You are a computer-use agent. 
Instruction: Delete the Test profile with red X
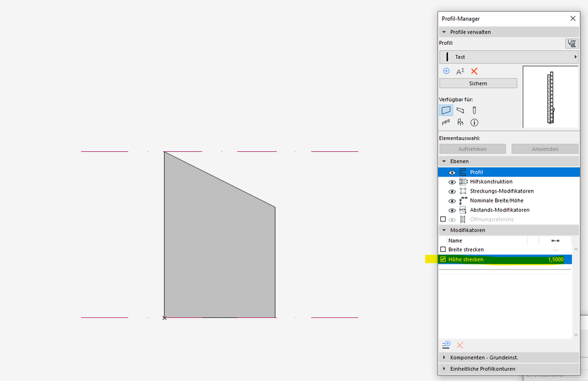pos(474,71)
